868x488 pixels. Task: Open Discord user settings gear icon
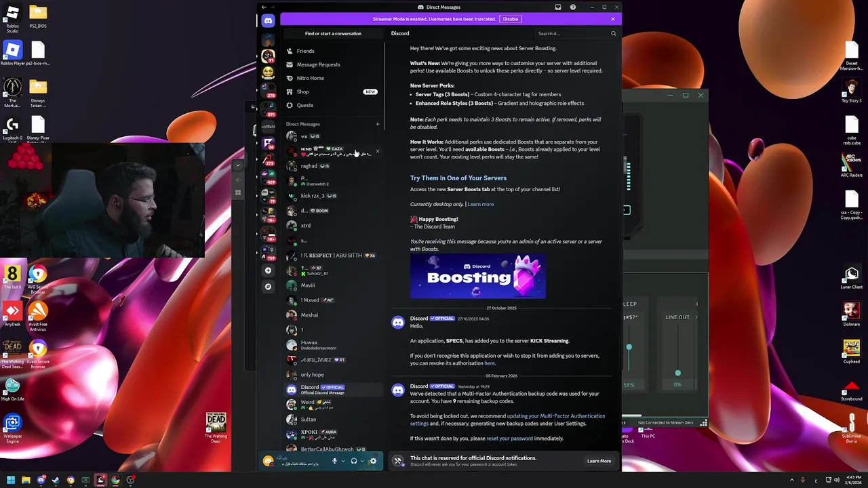pos(373,461)
